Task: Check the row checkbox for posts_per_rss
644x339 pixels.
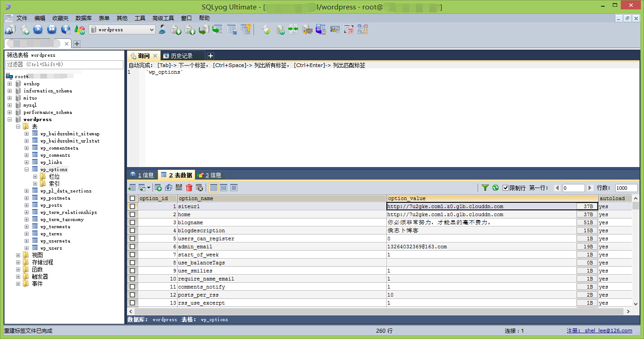Action: [132, 295]
